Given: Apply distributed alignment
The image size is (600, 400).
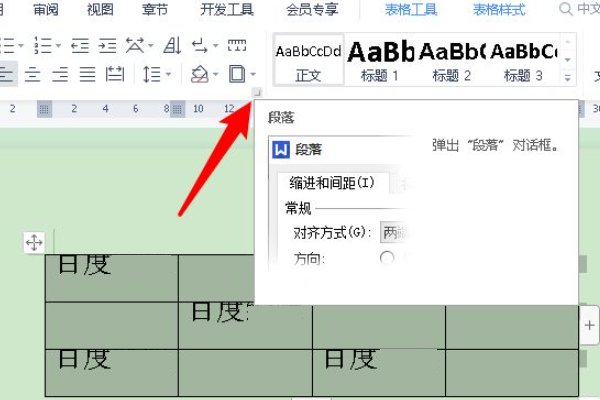Looking at the screenshot, I should tap(115, 74).
